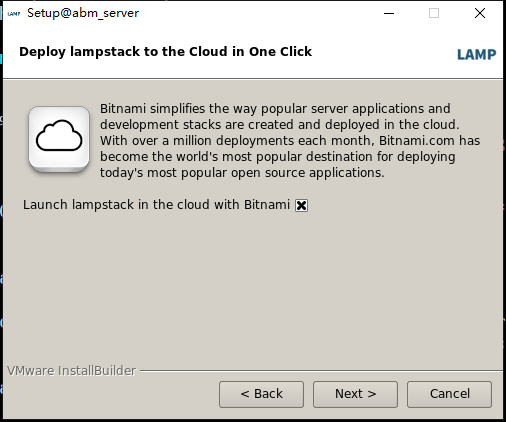
Task: Go to the next installer step
Action: click(x=355, y=394)
